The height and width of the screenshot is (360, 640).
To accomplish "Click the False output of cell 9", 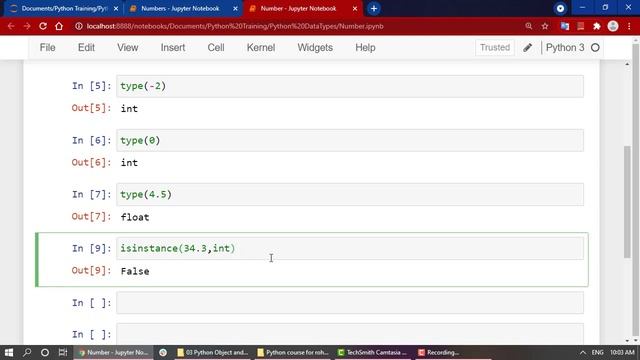I will [135, 271].
